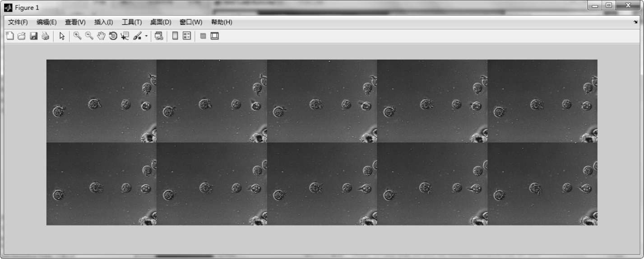
Task: Select the Zoom In magnifier tool
Action: coord(77,36)
